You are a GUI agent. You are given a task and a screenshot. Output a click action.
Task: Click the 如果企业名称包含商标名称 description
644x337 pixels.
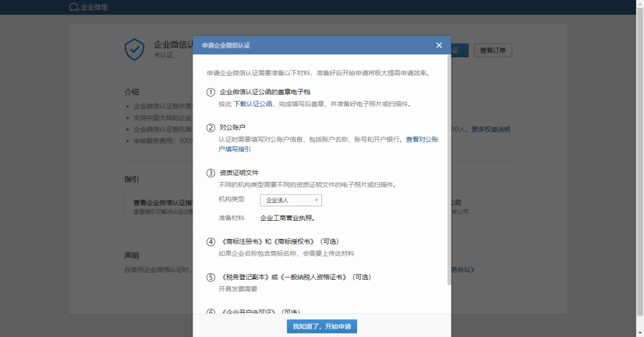point(286,253)
